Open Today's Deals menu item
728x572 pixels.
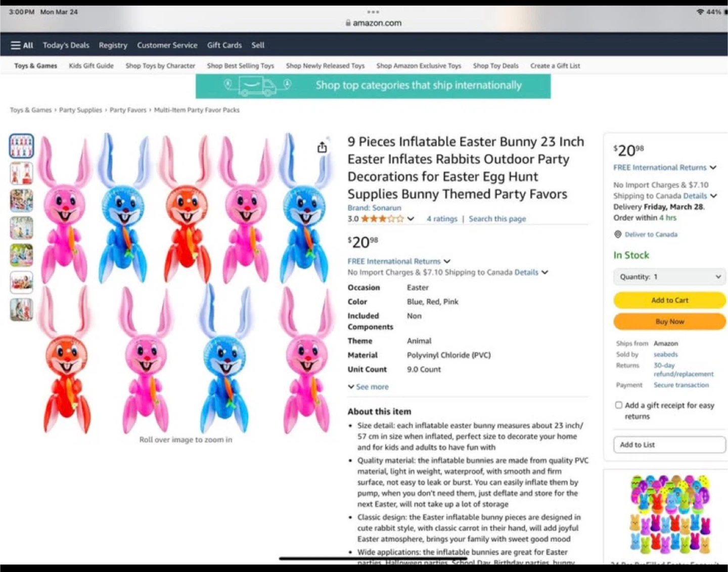66,45
